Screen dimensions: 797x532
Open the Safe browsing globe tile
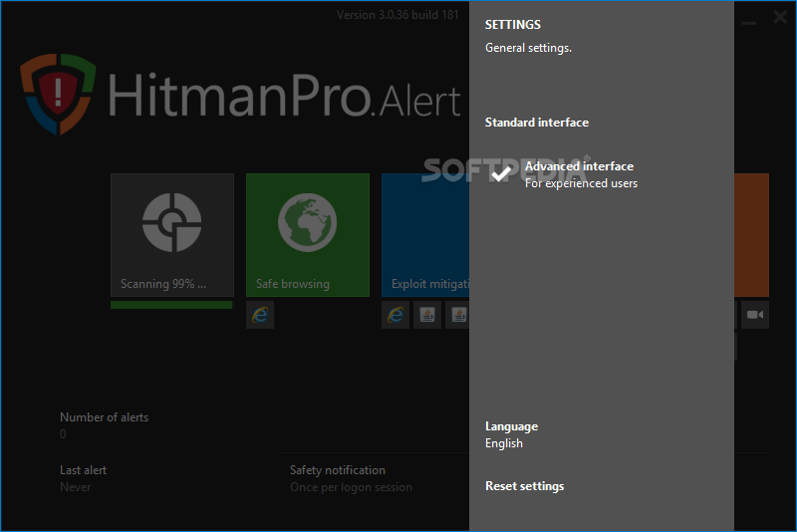pyautogui.click(x=308, y=235)
